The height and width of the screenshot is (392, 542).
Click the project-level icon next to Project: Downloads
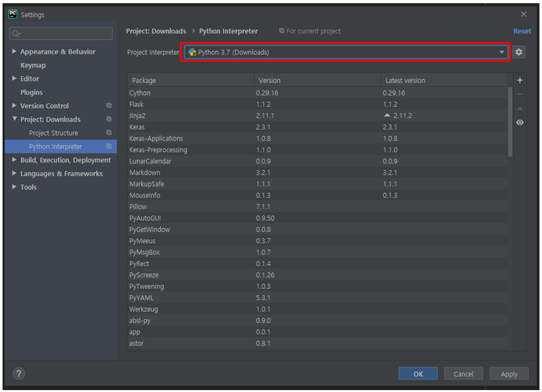click(x=109, y=119)
